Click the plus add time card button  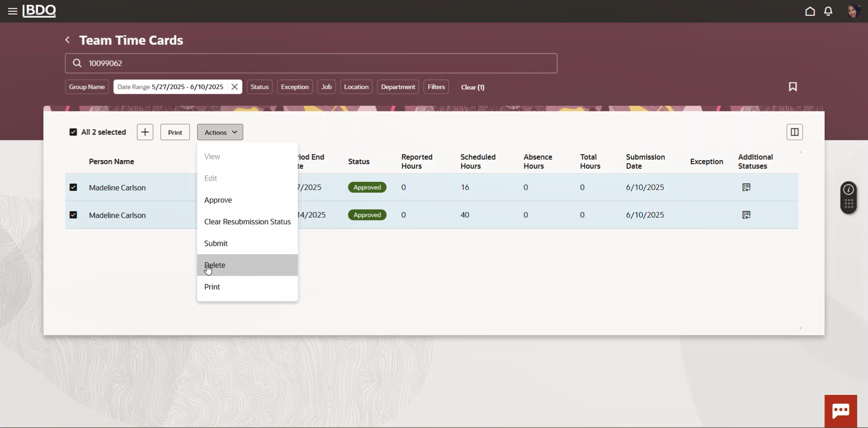[x=145, y=132]
